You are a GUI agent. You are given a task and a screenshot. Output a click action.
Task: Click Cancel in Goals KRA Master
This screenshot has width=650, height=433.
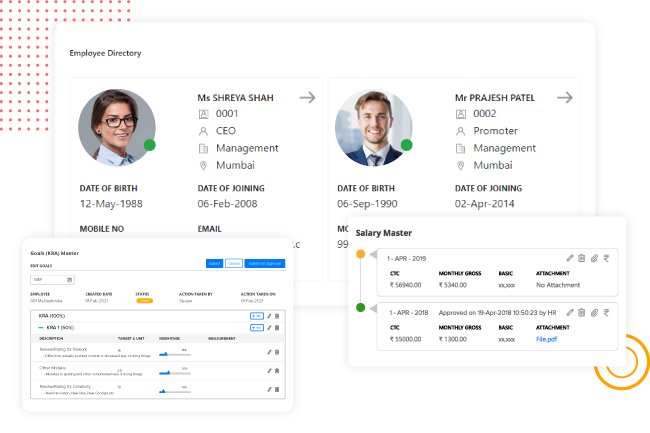coord(234,263)
